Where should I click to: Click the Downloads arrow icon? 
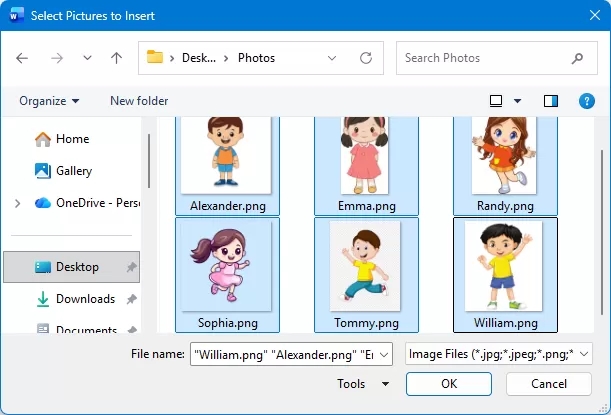43,299
